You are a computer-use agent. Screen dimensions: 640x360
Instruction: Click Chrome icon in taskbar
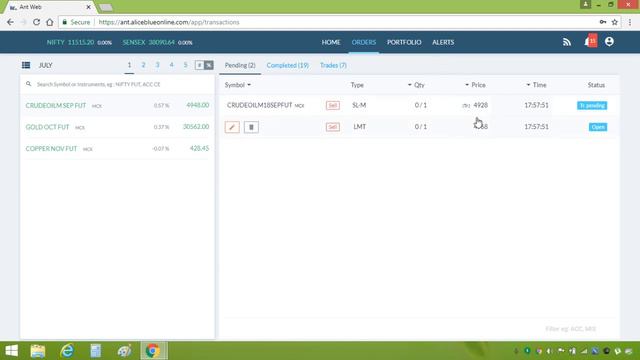(153, 351)
